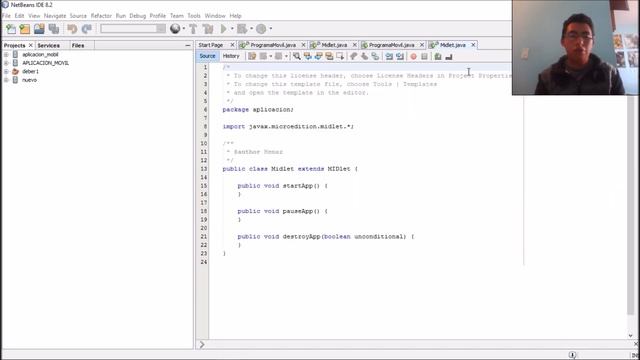Image resolution: width=640 pixels, height=360 pixels.
Task: Click the Find Previous Occurrence icon
Action: click(x=308, y=56)
